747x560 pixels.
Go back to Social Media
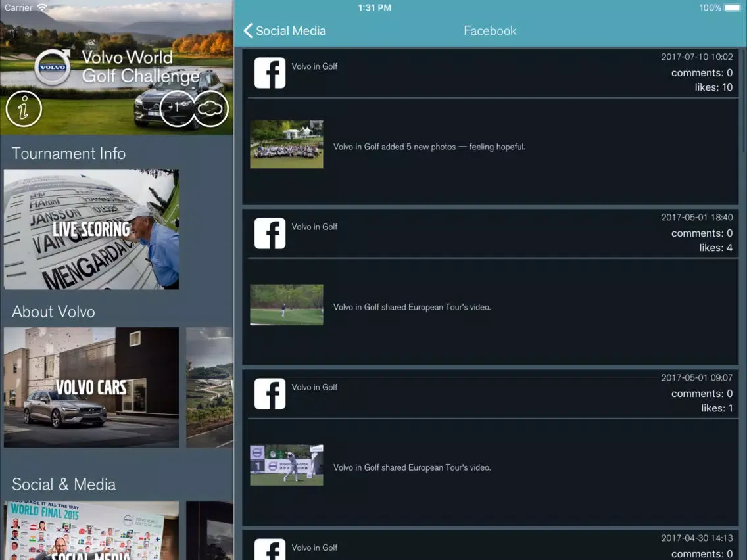[x=285, y=31]
